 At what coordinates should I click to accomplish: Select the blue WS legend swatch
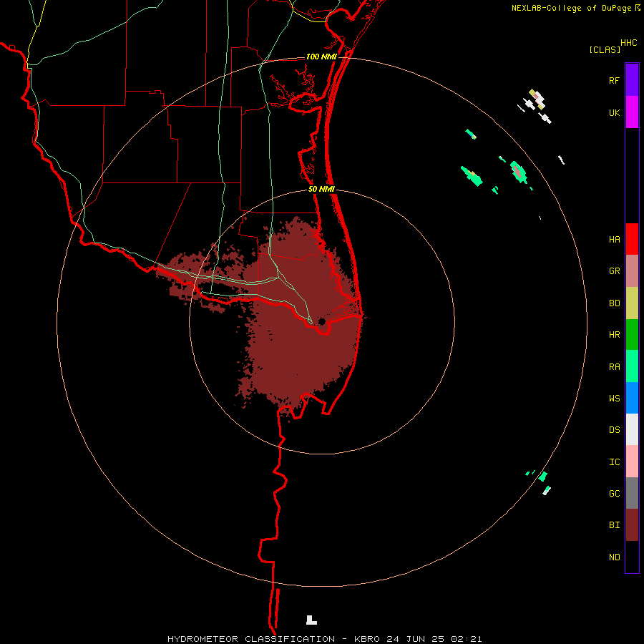pyautogui.click(x=632, y=398)
